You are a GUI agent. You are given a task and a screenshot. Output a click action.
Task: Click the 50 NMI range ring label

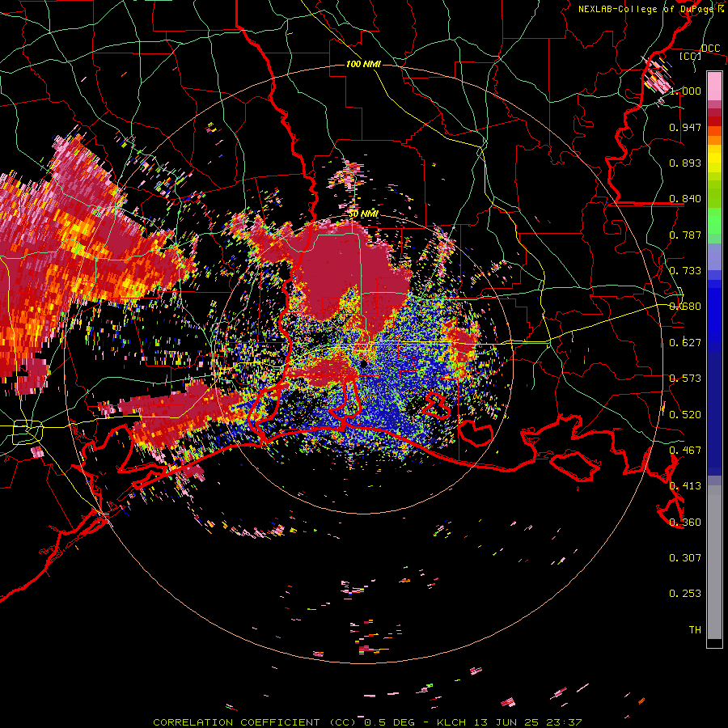[363, 214]
